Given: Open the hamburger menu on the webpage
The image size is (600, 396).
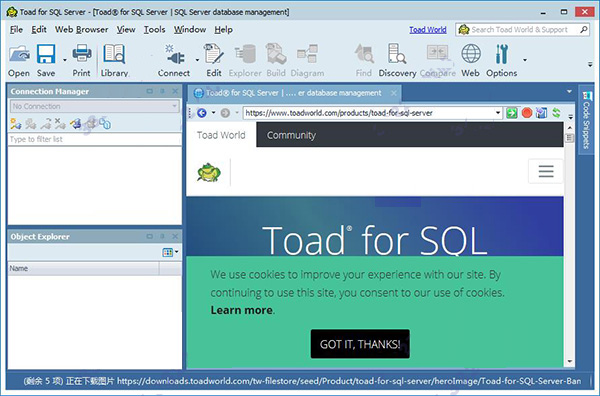Looking at the screenshot, I should [x=546, y=171].
